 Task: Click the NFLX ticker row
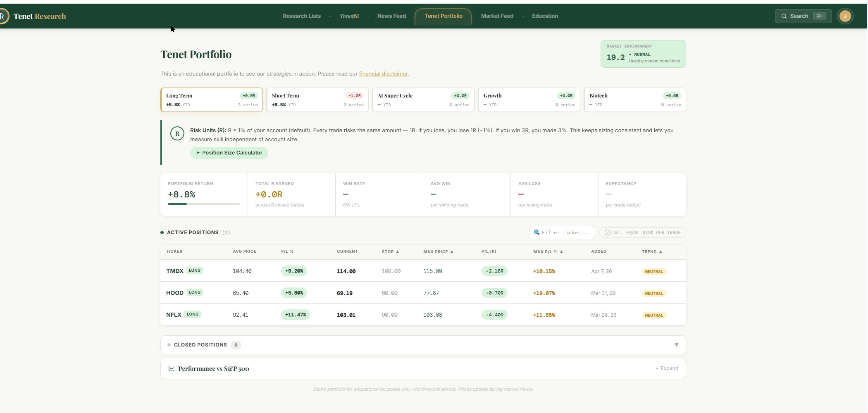click(x=423, y=315)
